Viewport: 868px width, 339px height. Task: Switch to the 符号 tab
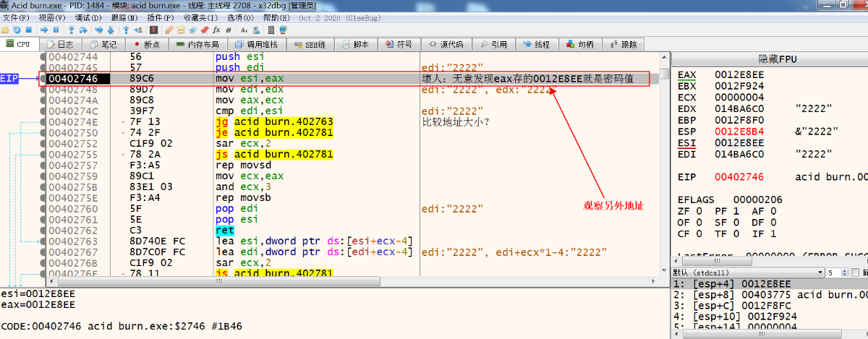pos(399,44)
